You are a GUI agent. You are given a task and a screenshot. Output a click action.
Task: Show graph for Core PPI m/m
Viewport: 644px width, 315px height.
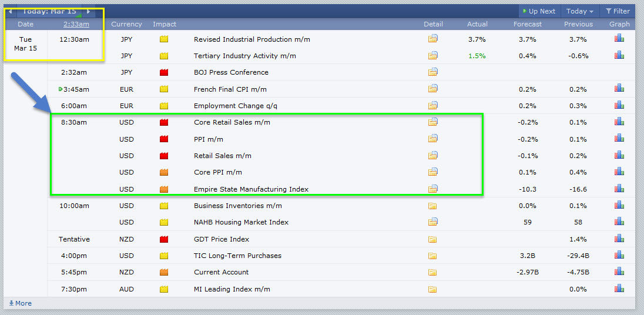(x=619, y=171)
